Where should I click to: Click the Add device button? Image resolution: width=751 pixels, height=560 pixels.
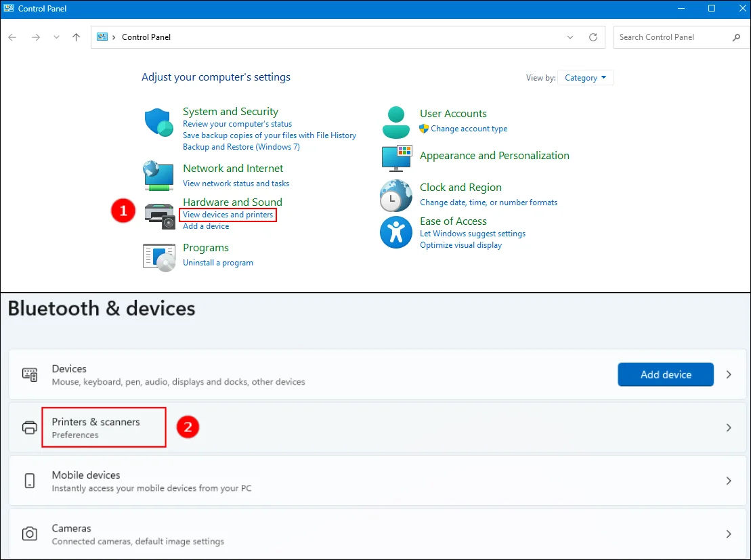666,374
